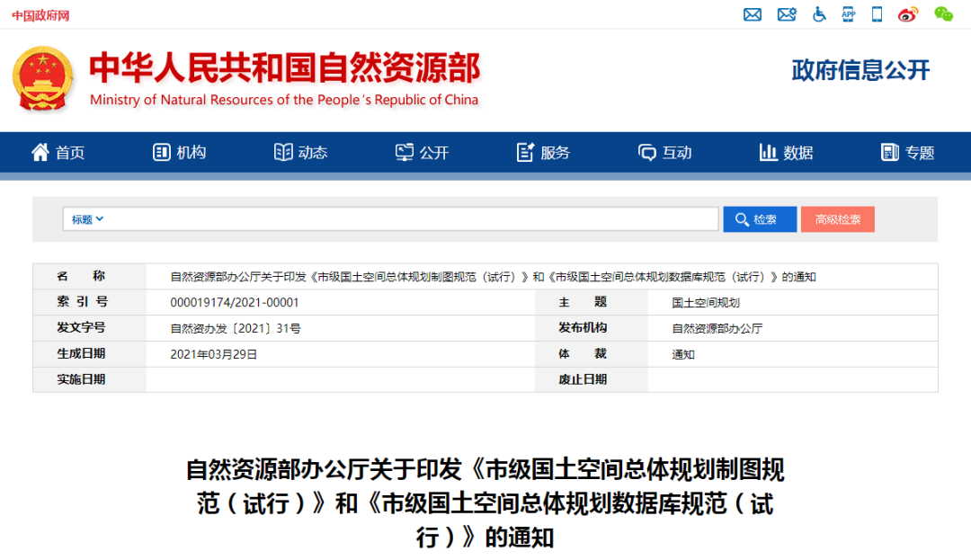Click the national emblem logo
Screen dimensions: 971x560
pos(43,78)
